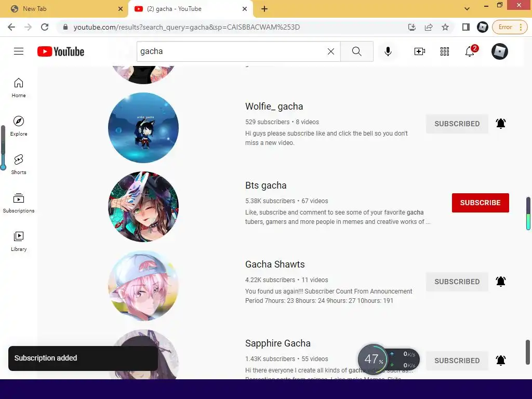
Task: Click the '4.22K subscribers' text
Action: 270,280
